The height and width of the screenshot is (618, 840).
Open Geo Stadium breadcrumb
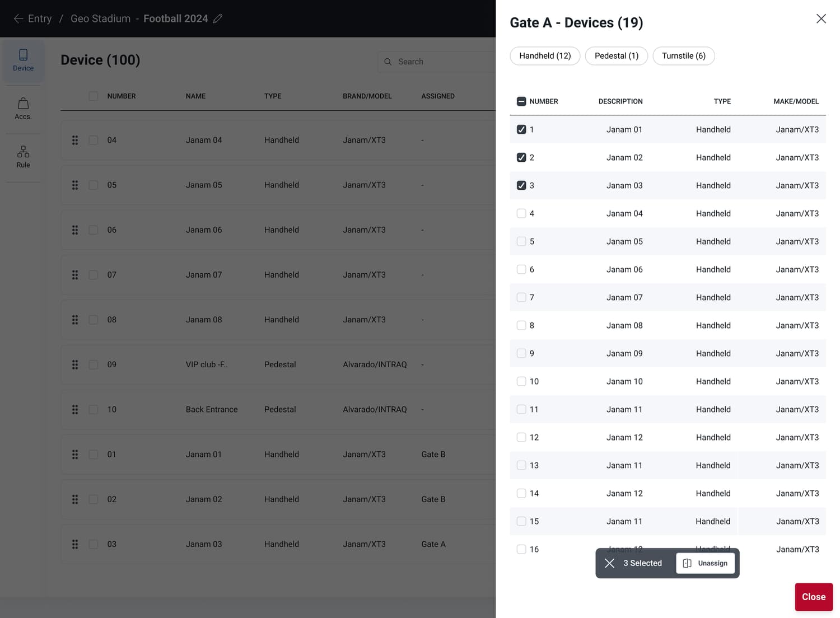(100, 18)
